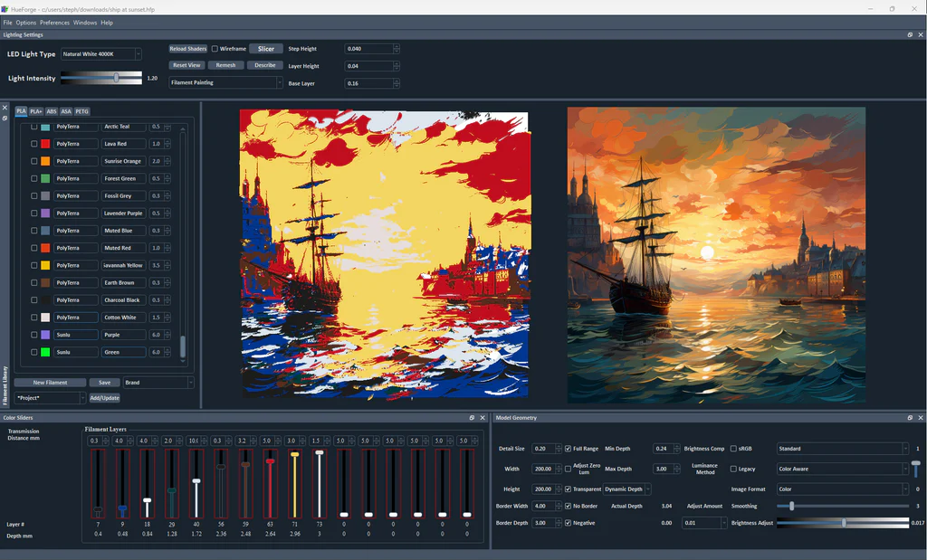Open the Preferences menu
This screenshot has width=927, height=560.
(54, 22)
